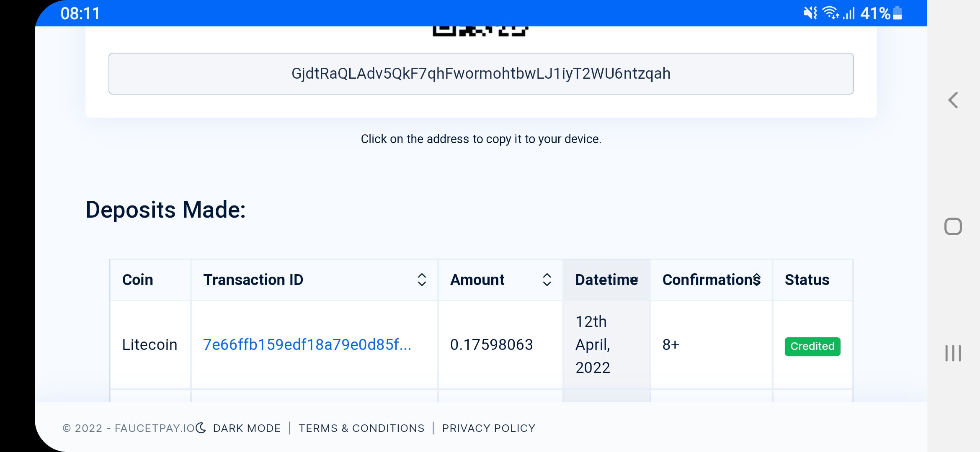The height and width of the screenshot is (452, 980).
Task: Open transaction 7e66ffb159edf18a79e0d85f link
Action: (x=307, y=344)
